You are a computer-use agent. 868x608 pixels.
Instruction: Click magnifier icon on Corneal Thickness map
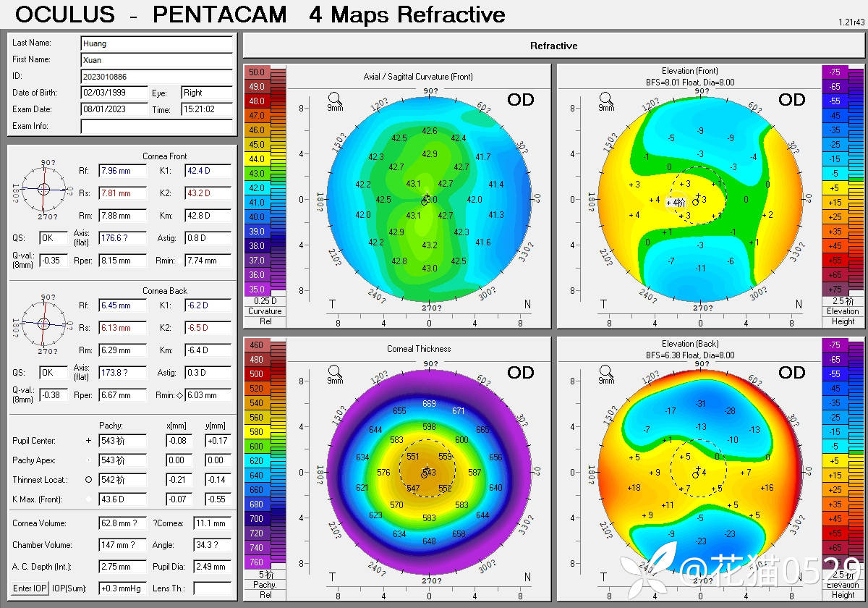point(335,371)
